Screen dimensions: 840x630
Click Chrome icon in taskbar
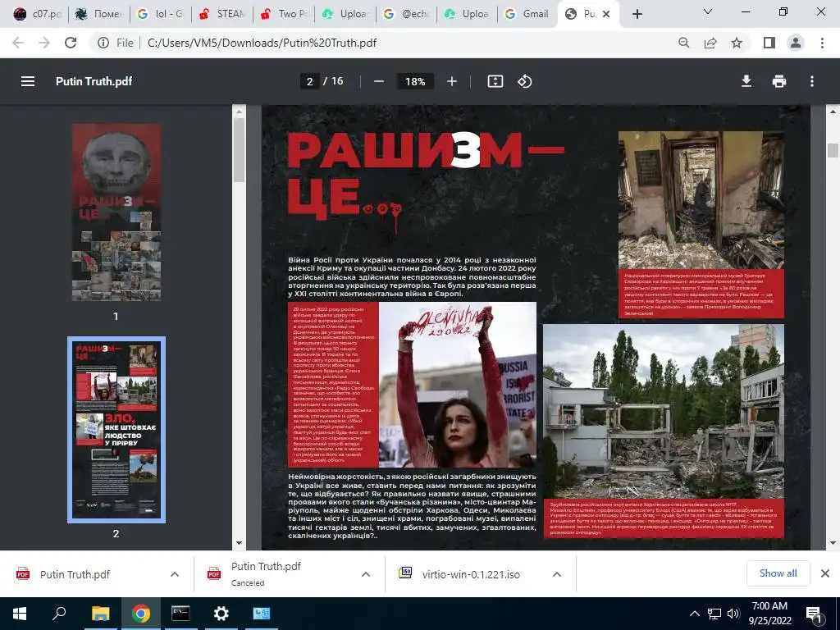pyautogui.click(x=140, y=614)
